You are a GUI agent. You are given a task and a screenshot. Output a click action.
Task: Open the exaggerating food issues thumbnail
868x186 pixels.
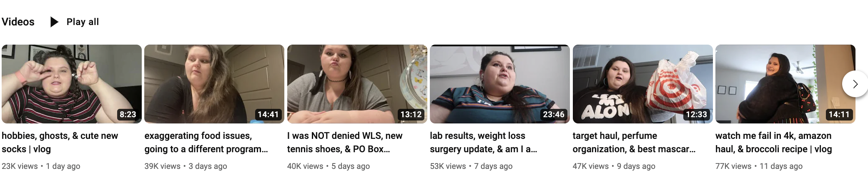[214, 84]
